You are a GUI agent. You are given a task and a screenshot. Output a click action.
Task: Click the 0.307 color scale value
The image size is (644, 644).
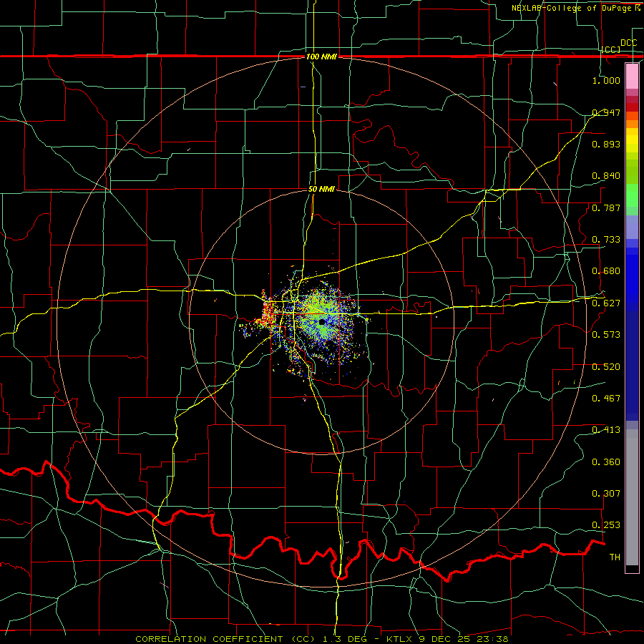point(606,493)
